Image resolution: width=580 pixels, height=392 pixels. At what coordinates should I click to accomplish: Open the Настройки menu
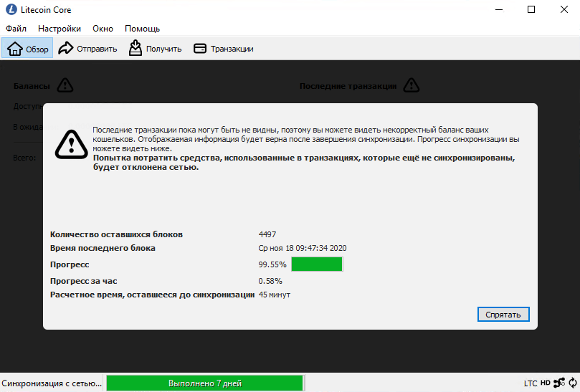pos(60,29)
